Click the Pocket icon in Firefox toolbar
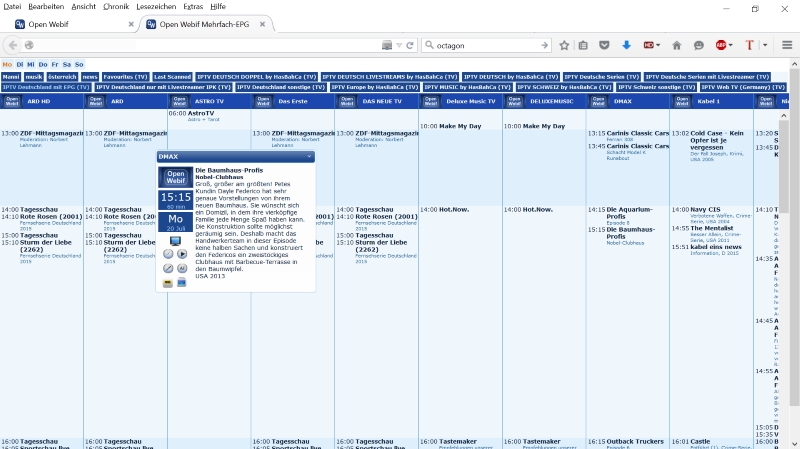Viewport: 800px width, 449px height. 604,45
